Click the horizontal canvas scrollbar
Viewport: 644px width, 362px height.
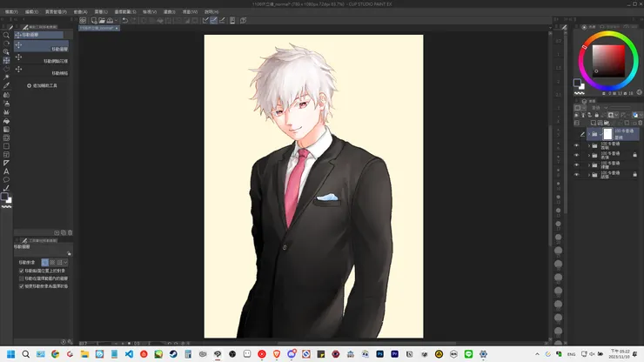(x=366, y=343)
